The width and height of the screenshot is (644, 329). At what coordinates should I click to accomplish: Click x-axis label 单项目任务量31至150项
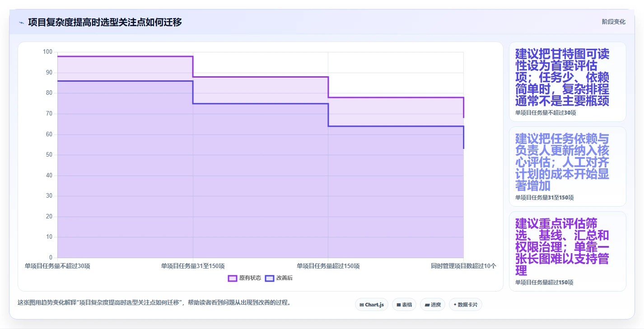(193, 266)
